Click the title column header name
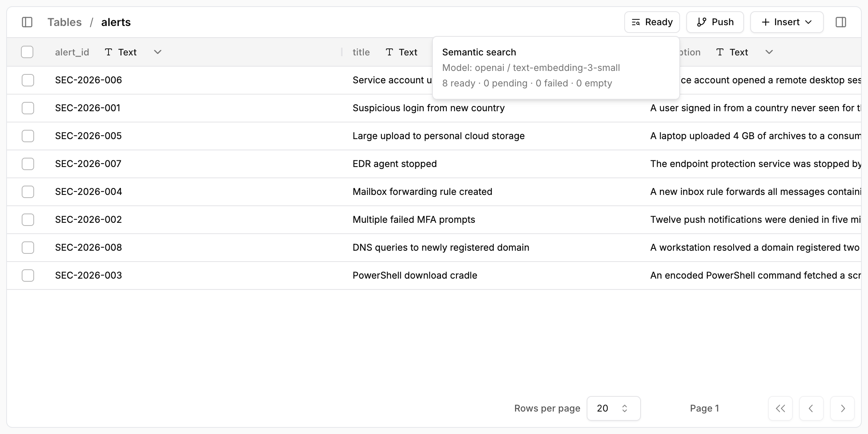The image size is (868, 434). (x=361, y=52)
